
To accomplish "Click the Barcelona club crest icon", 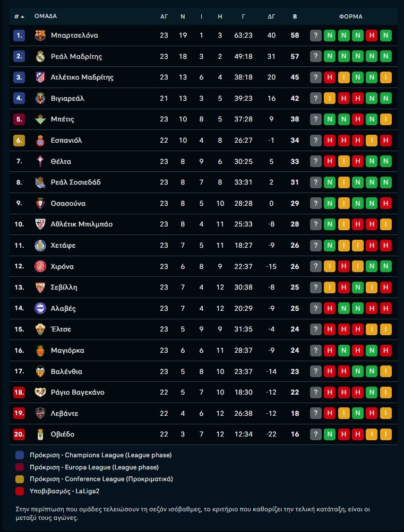I will [40, 36].
